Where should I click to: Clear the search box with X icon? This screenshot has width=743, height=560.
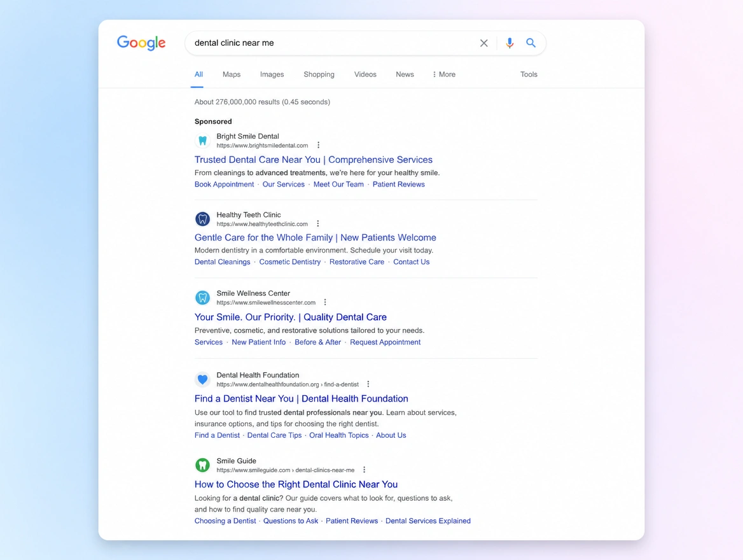484,43
